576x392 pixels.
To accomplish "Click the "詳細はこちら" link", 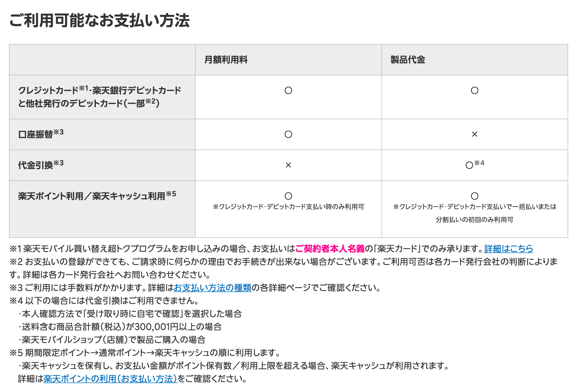I will point(508,248).
